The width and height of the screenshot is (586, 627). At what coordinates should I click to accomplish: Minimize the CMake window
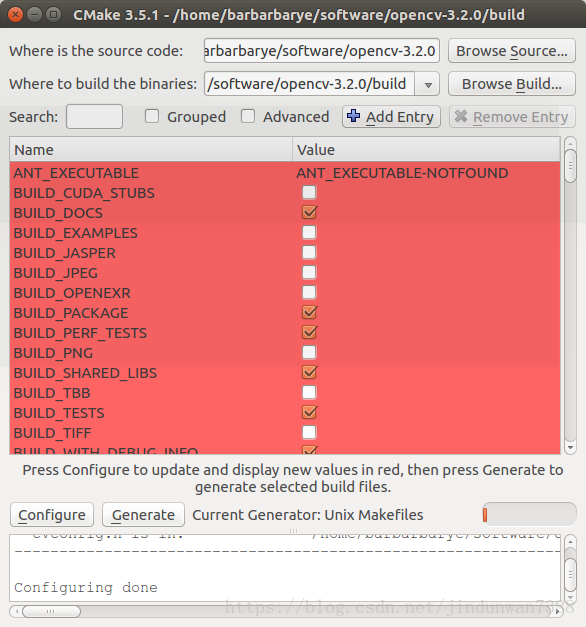tap(34, 15)
